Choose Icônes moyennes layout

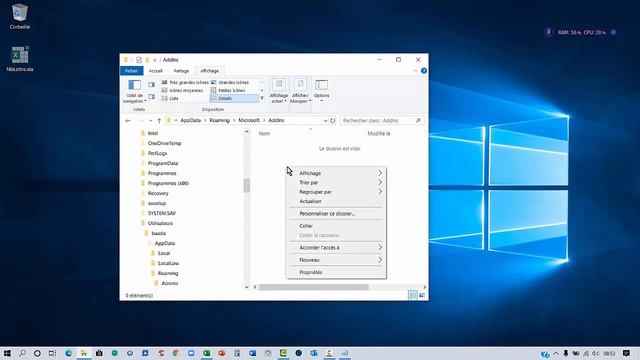pyautogui.click(x=182, y=90)
